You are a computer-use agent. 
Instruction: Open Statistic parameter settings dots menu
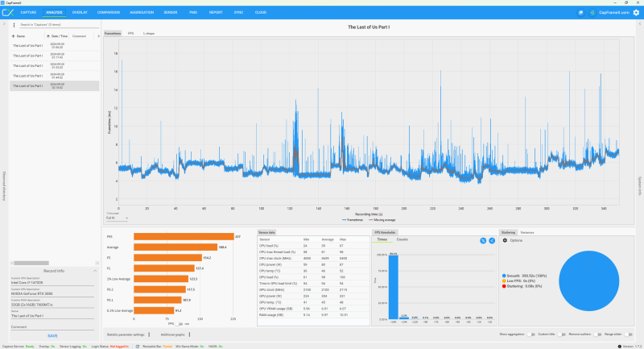pos(149,334)
